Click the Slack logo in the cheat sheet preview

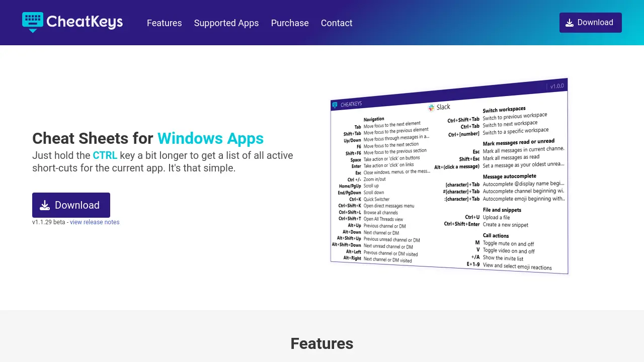point(431,108)
